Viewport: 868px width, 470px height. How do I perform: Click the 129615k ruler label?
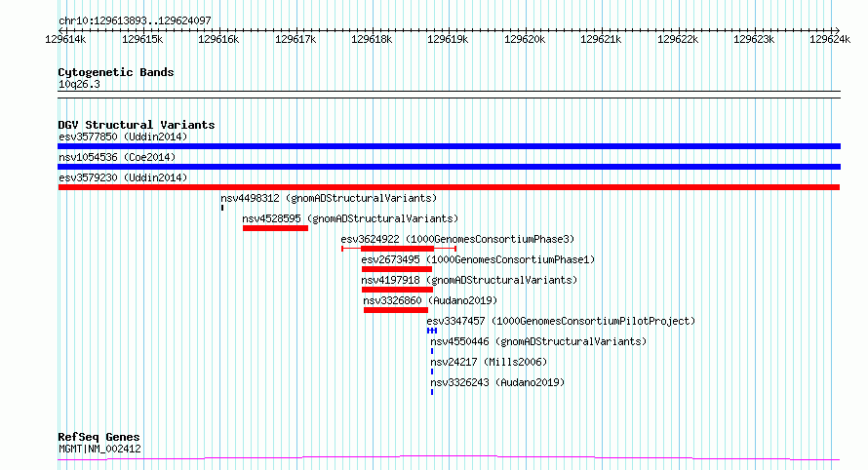pos(142,39)
